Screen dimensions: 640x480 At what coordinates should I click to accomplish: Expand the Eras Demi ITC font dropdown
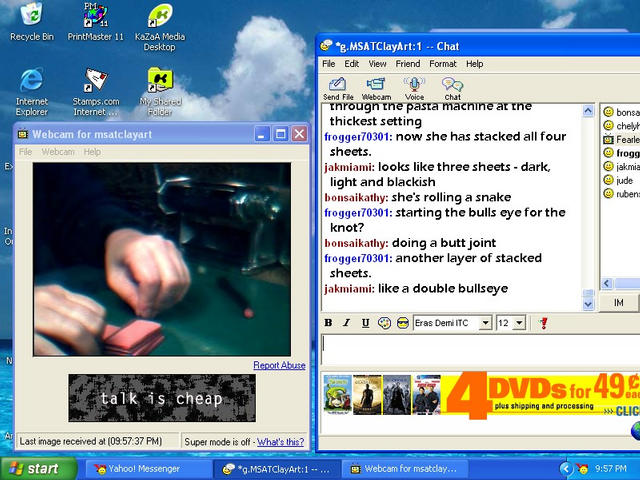tap(485, 323)
